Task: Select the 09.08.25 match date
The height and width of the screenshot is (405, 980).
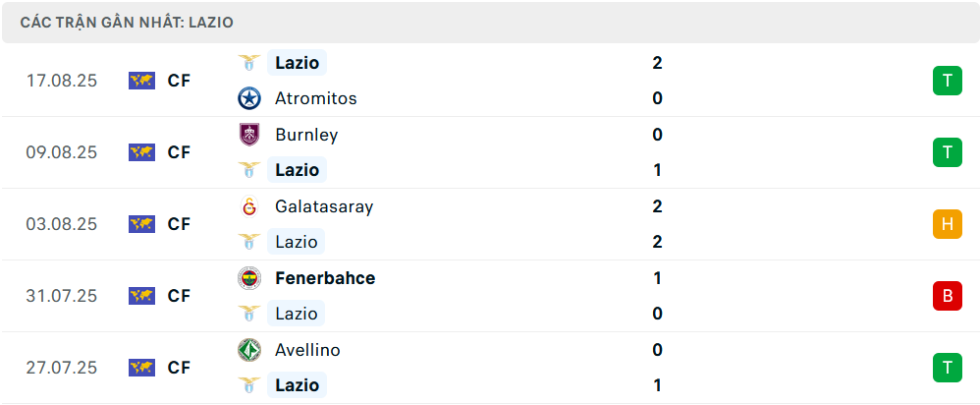Action: pos(62,152)
